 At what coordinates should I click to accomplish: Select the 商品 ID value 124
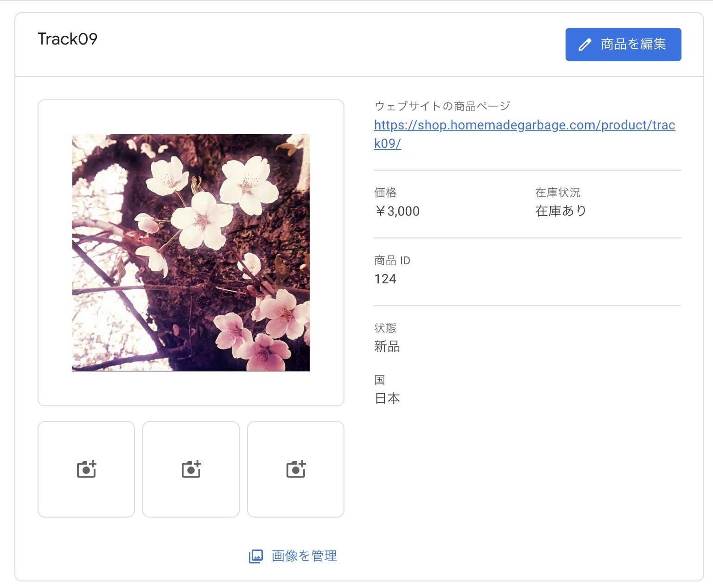click(385, 279)
